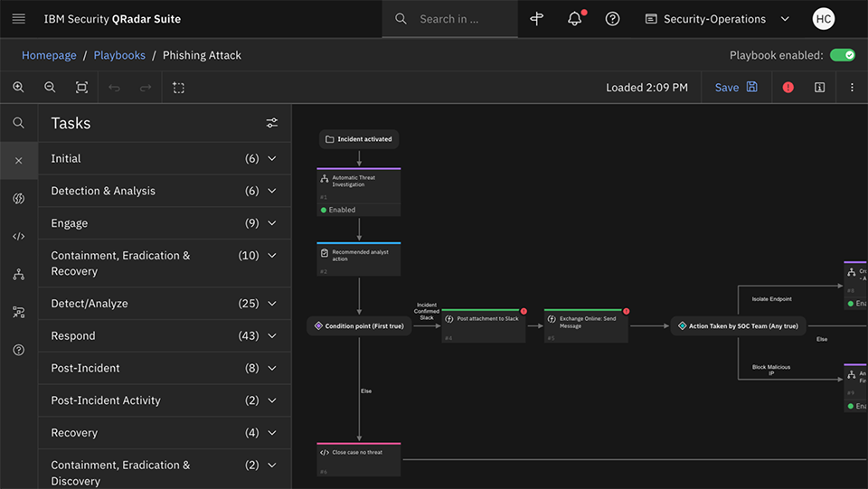The width and height of the screenshot is (868, 489).
Task: Activate the marquee selection tool
Action: (178, 88)
